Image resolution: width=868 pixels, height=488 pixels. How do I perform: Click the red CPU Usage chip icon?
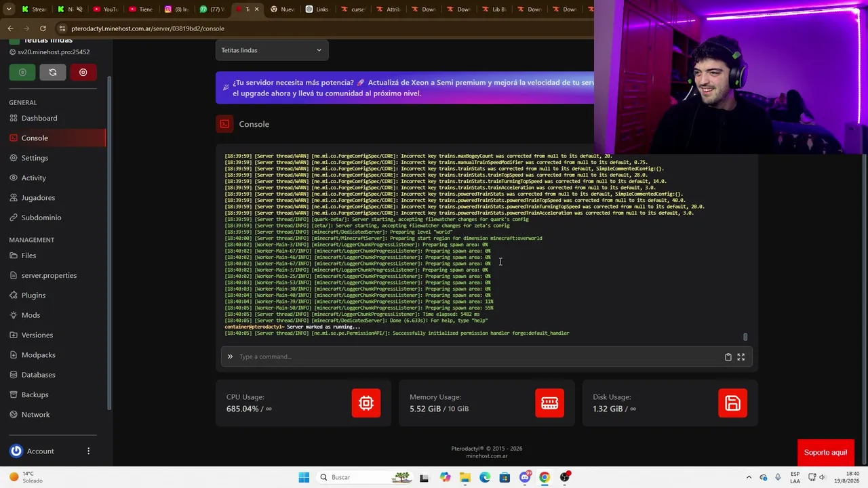[366, 403]
